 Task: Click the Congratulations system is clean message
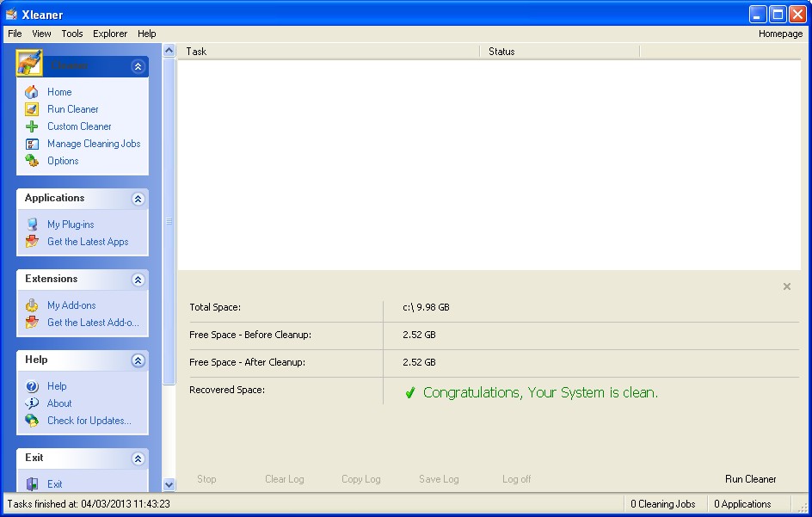pyautogui.click(x=541, y=392)
